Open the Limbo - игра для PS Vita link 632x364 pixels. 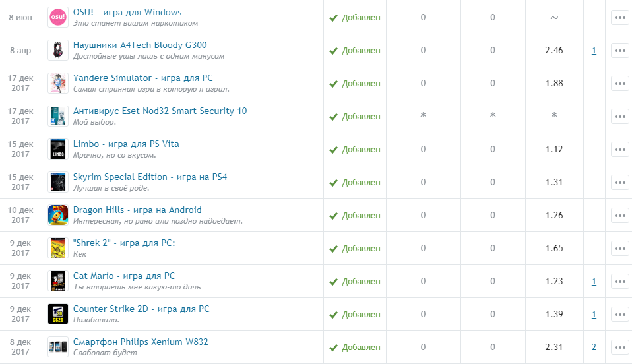(x=126, y=144)
